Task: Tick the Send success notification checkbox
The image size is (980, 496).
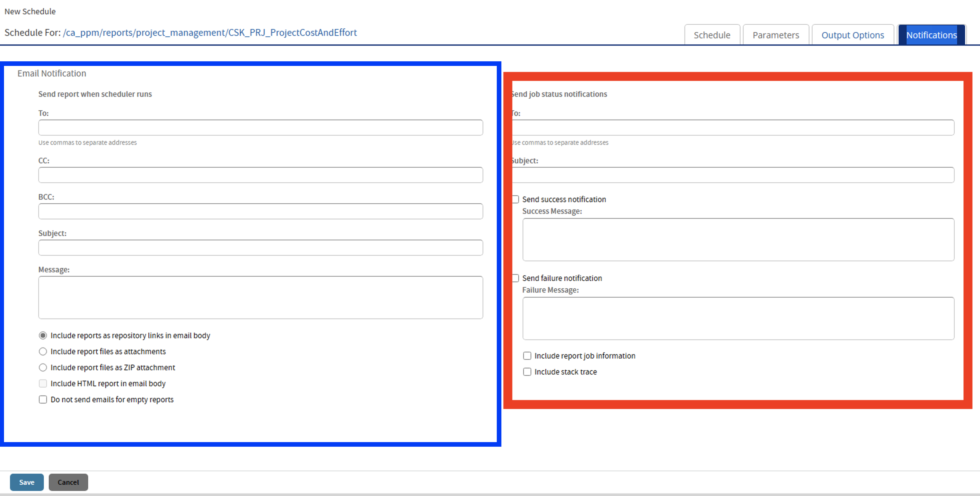Action: (x=516, y=199)
